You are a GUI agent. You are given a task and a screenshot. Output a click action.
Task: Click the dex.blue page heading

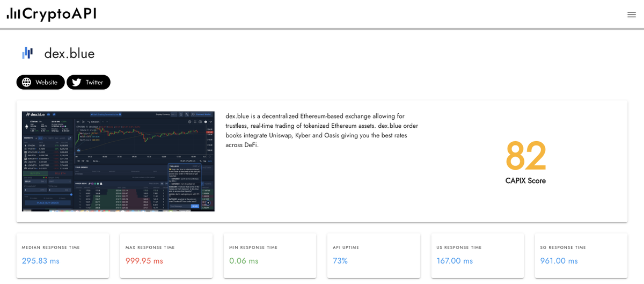tap(69, 53)
